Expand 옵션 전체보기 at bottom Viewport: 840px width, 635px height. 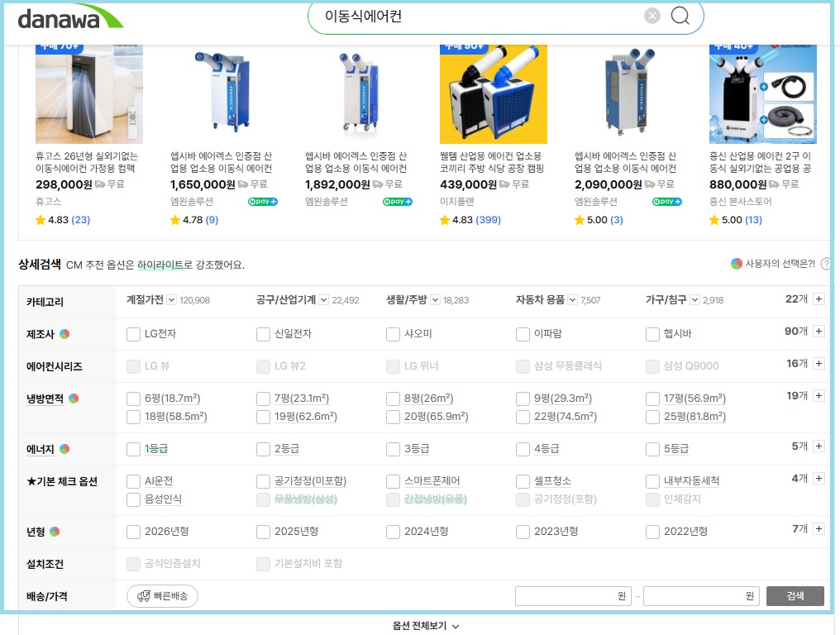426,625
